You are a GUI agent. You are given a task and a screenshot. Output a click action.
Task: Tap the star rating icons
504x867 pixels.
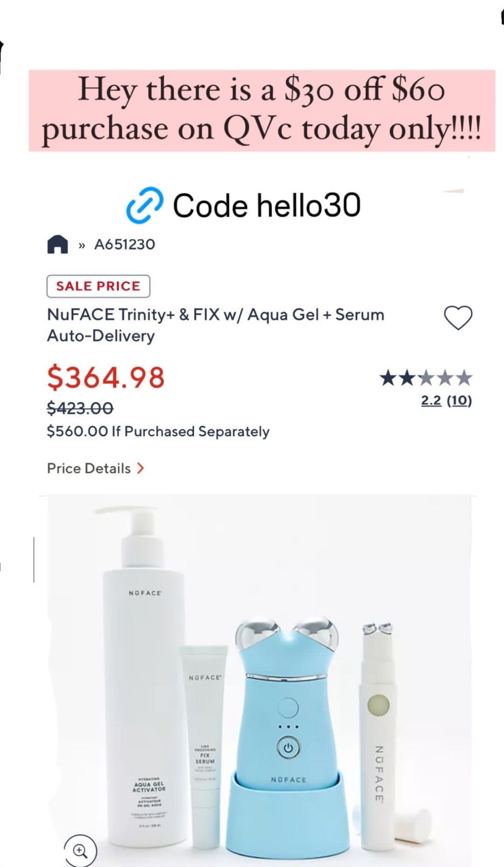coord(426,378)
